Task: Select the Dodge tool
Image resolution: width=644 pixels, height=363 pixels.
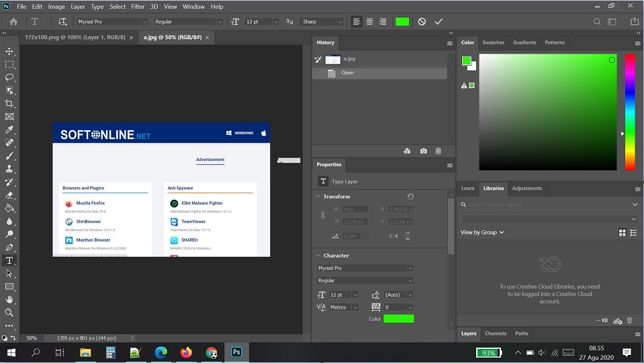Action: [9, 234]
